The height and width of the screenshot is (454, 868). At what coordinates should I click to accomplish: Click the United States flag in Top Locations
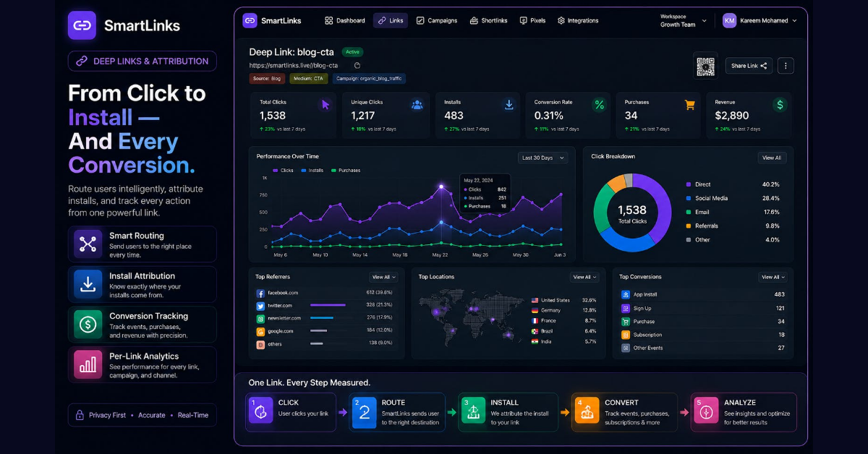click(535, 300)
